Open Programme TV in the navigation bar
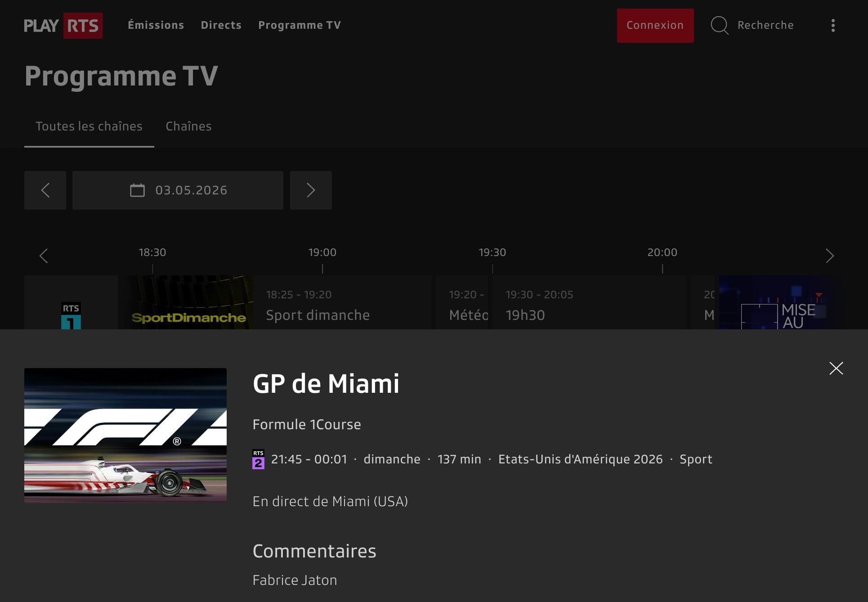Screen dimensions: 868x602 (x=300, y=25)
